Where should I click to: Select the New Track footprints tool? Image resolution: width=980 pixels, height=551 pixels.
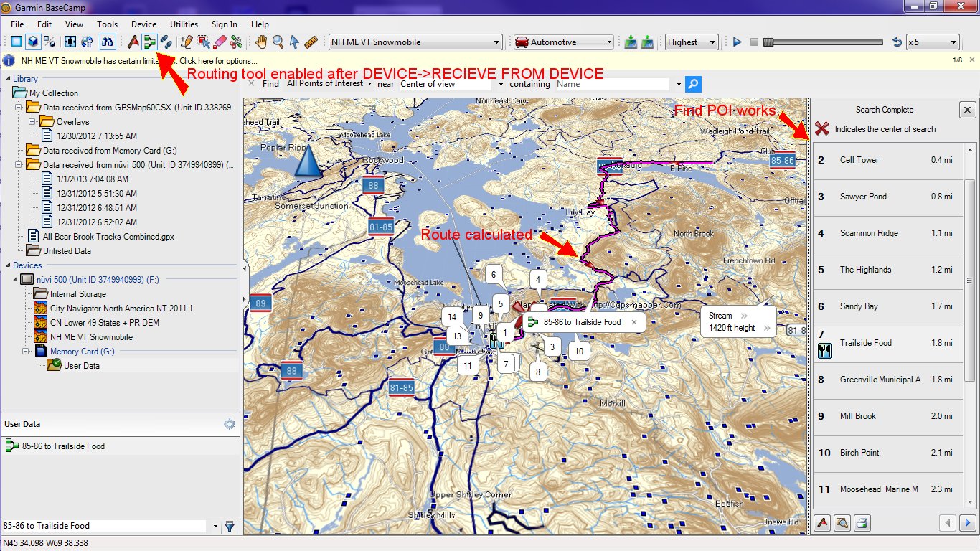166,42
